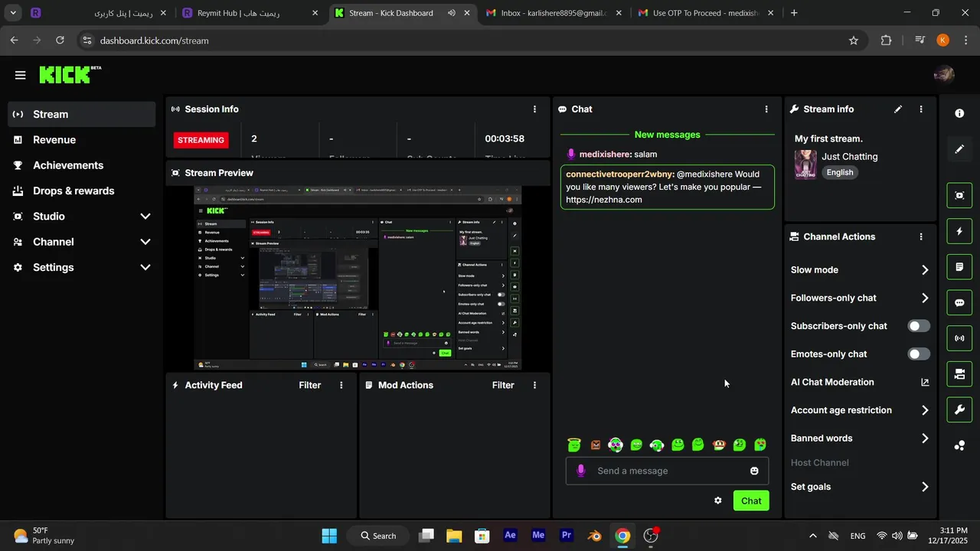The width and height of the screenshot is (980, 551).
Task: Insert the heart-eyes drooling emote
Action: pyautogui.click(x=760, y=445)
